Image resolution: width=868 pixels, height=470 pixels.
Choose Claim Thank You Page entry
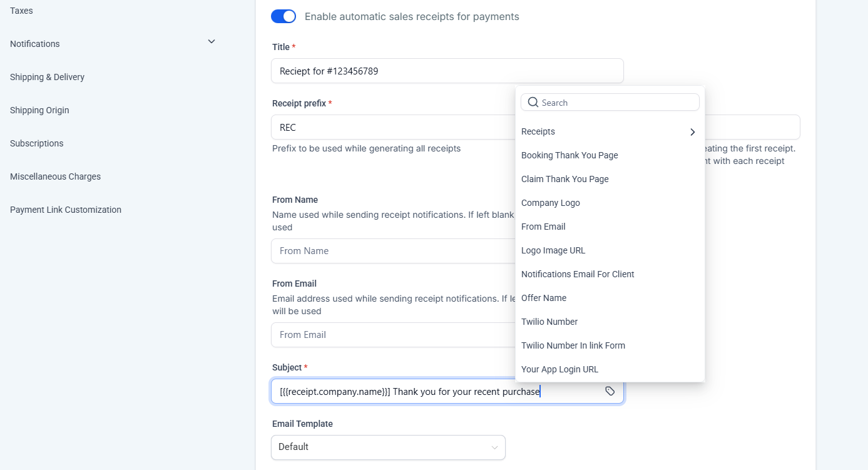(x=564, y=179)
